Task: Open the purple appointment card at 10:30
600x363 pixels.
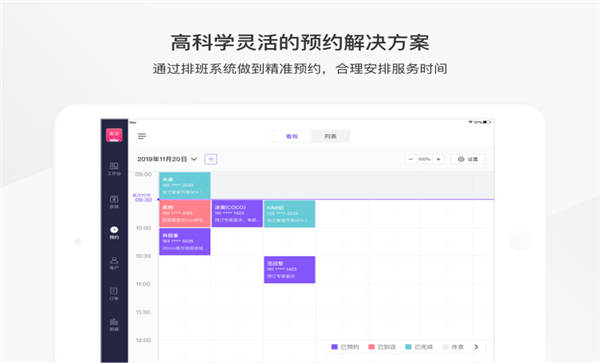Action: pos(290,270)
